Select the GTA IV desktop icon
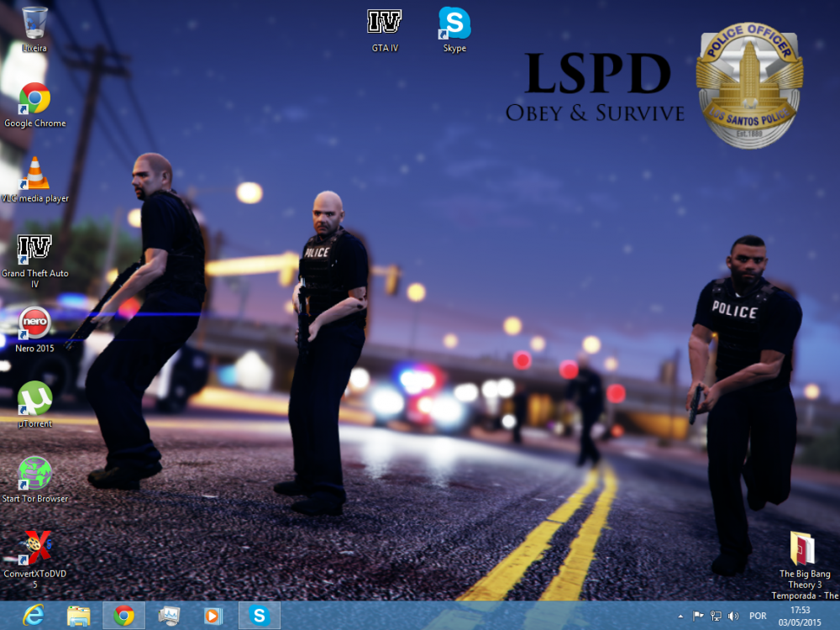 pyautogui.click(x=385, y=30)
